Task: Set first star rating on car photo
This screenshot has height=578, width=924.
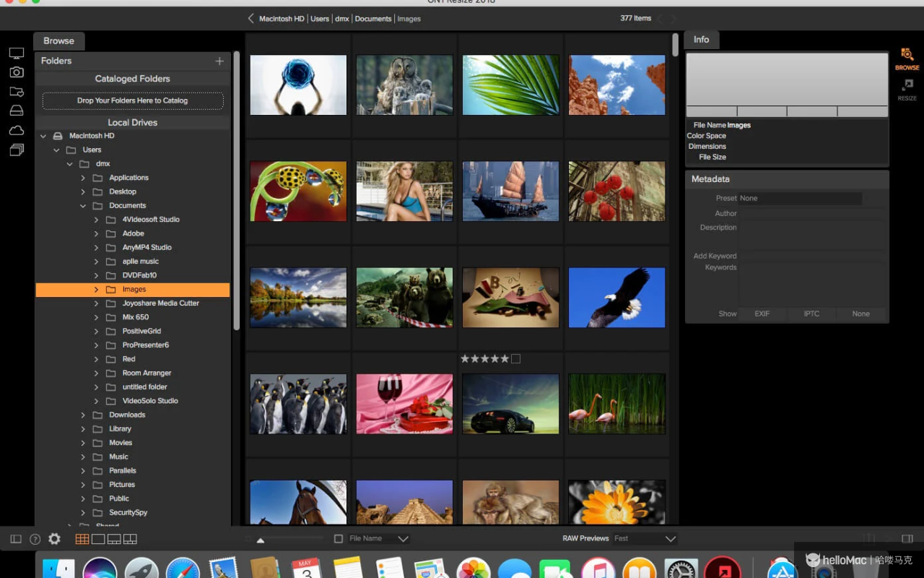Action: [465, 358]
